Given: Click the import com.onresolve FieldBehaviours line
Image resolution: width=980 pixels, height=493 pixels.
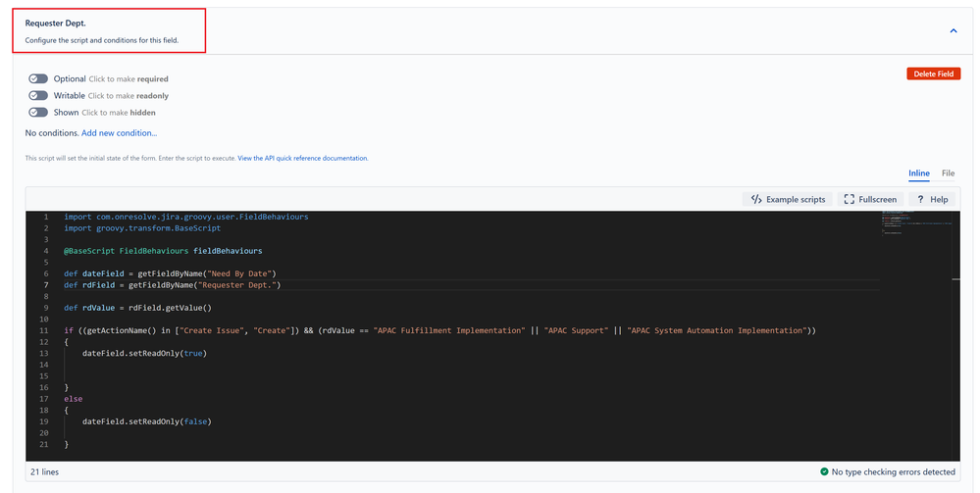Looking at the screenshot, I should 185,217.
